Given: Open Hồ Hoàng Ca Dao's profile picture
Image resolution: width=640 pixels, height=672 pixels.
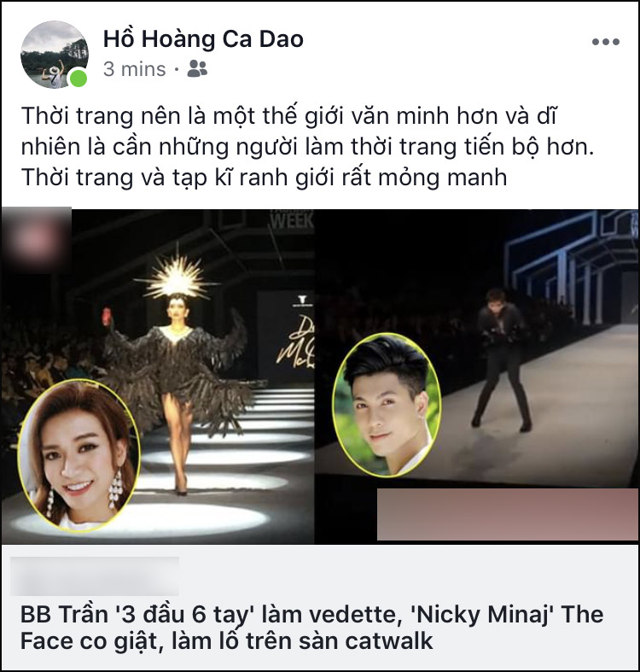Looking at the screenshot, I should tap(55, 55).
